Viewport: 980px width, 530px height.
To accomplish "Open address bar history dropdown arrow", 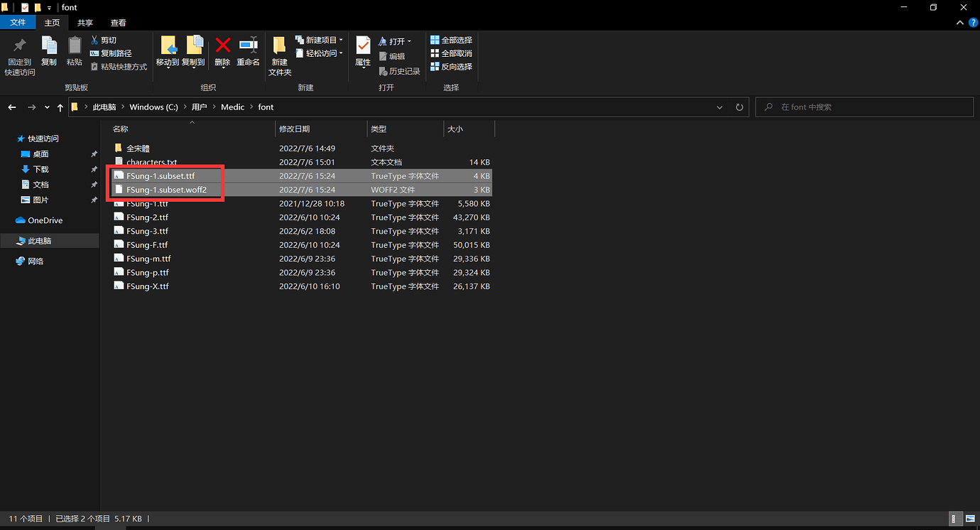I will (720, 107).
